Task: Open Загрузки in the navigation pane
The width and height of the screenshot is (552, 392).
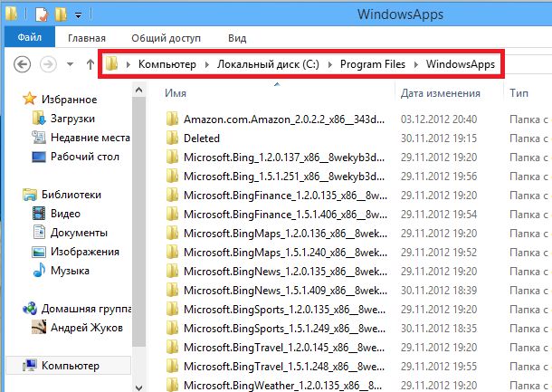Action: point(72,119)
